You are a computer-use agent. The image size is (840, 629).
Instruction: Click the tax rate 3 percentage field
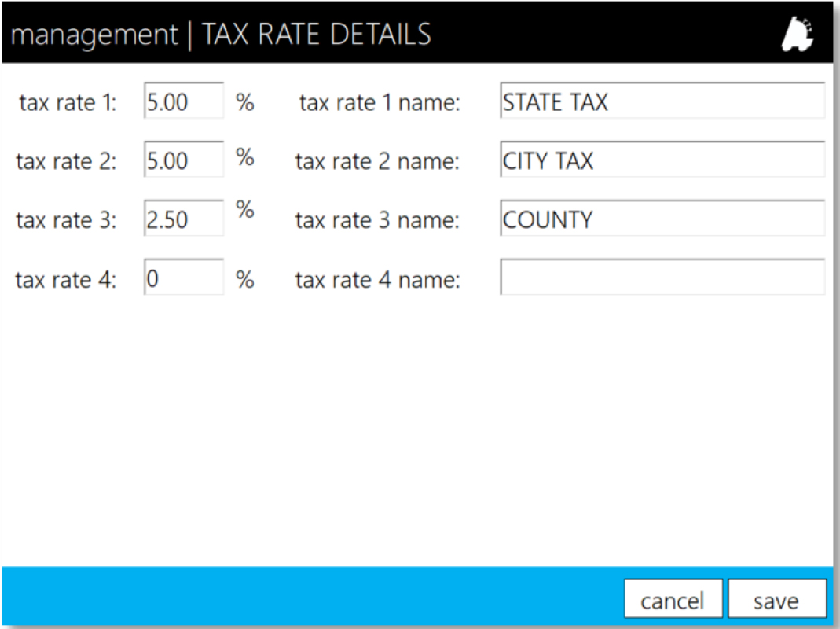coord(184,219)
